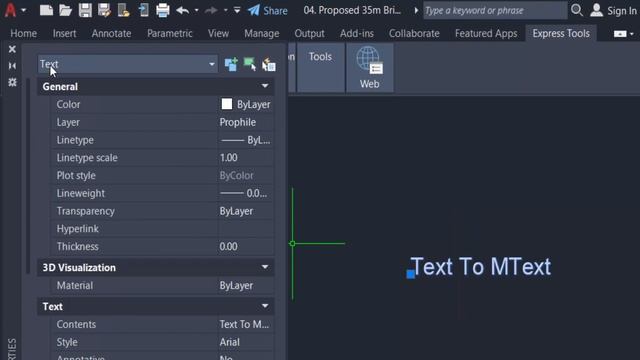Open from Web and Mobile icon
The height and width of the screenshot is (360, 640).
pyautogui.click(x=123, y=10)
